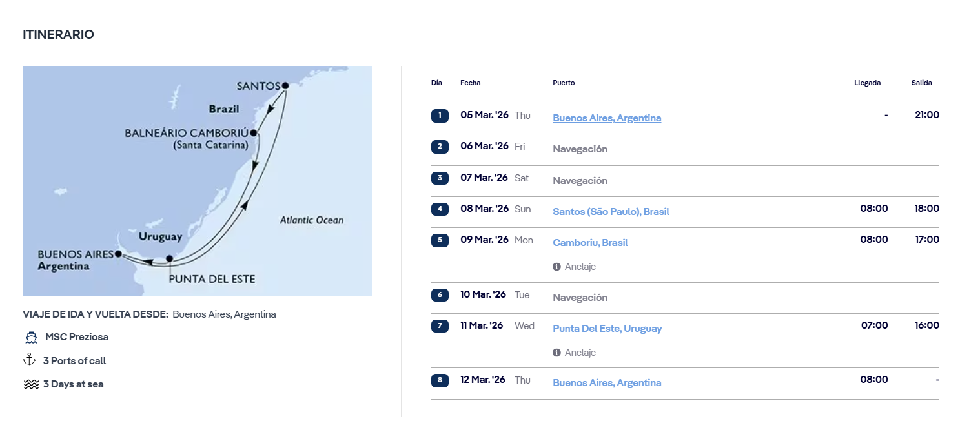Click the Puerto column header

[564, 83]
